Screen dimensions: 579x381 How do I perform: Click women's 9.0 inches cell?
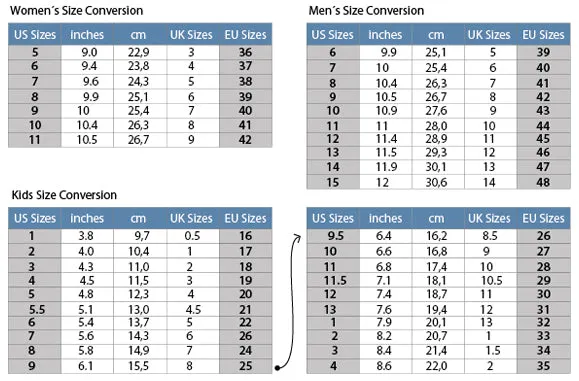[x=87, y=52]
